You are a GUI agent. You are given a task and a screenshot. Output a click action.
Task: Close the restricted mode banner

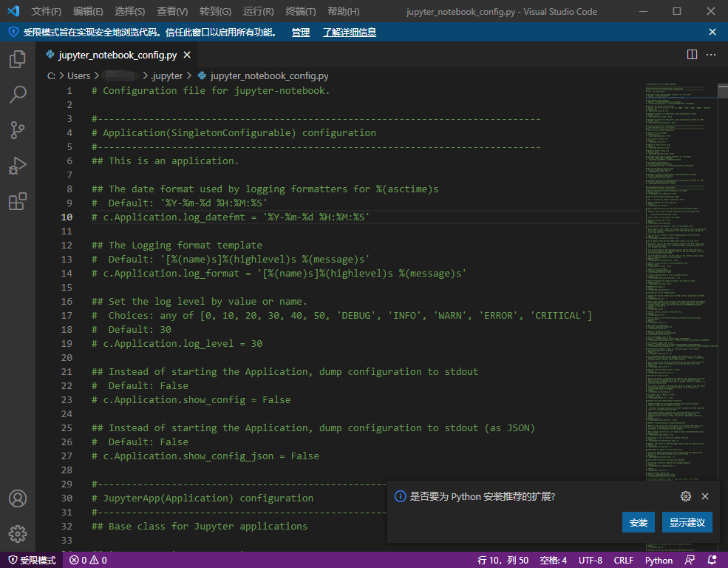point(712,32)
